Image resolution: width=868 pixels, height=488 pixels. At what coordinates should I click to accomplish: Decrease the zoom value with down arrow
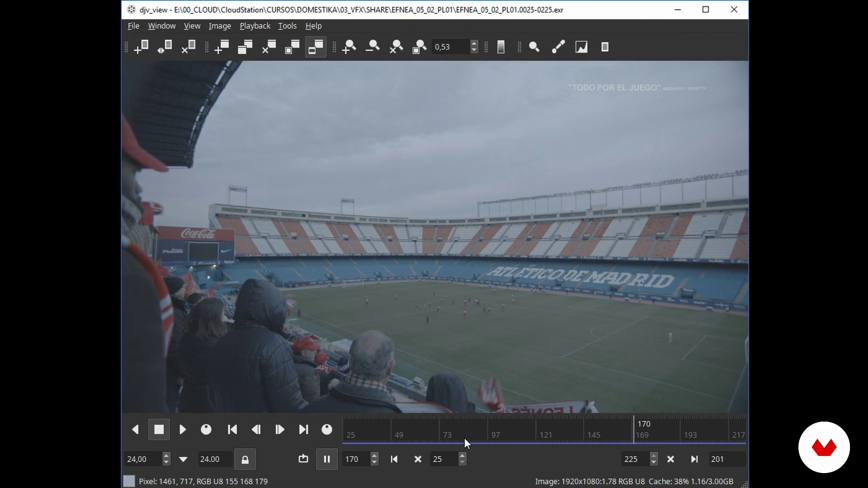point(474,51)
